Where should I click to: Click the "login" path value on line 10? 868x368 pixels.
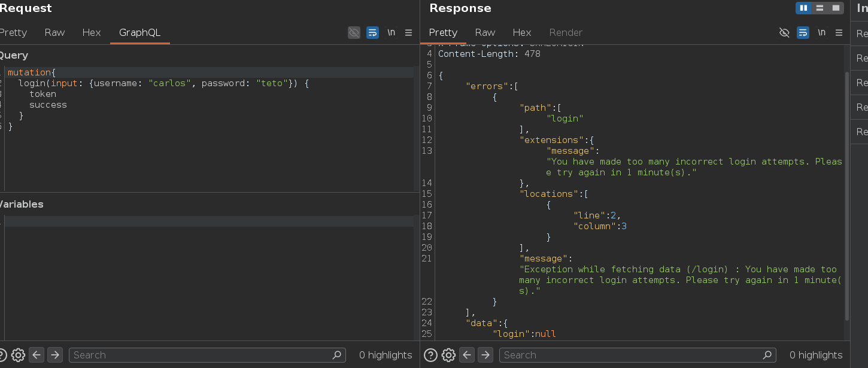(565, 118)
